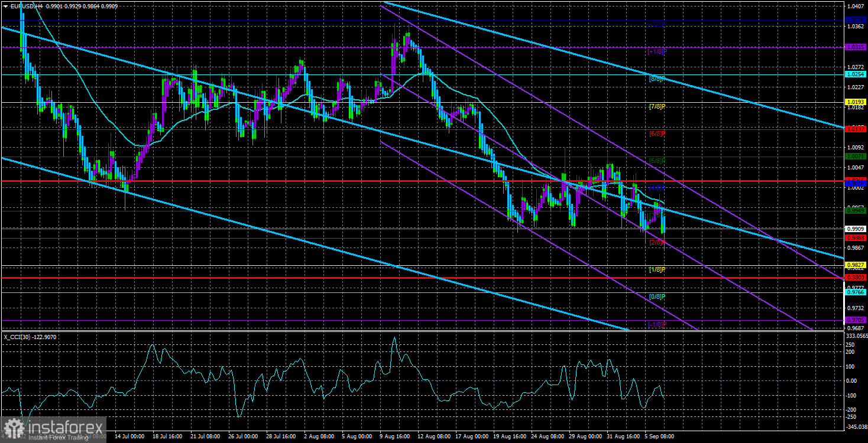Select the [2/8]P Murrey level label
868x443 pixels.
click(x=657, y=242)
